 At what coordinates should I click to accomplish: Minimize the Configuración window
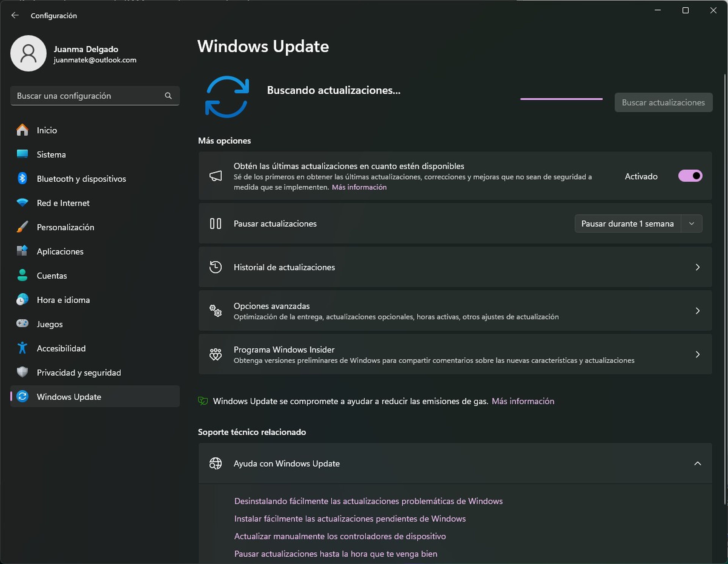coord(658,10)
